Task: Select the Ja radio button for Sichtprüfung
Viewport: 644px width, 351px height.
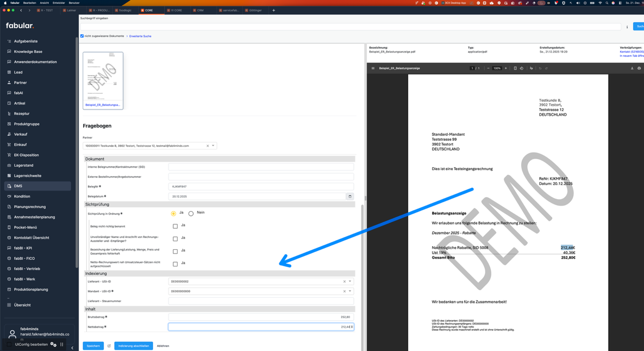Action: click(x=173, y=213)
